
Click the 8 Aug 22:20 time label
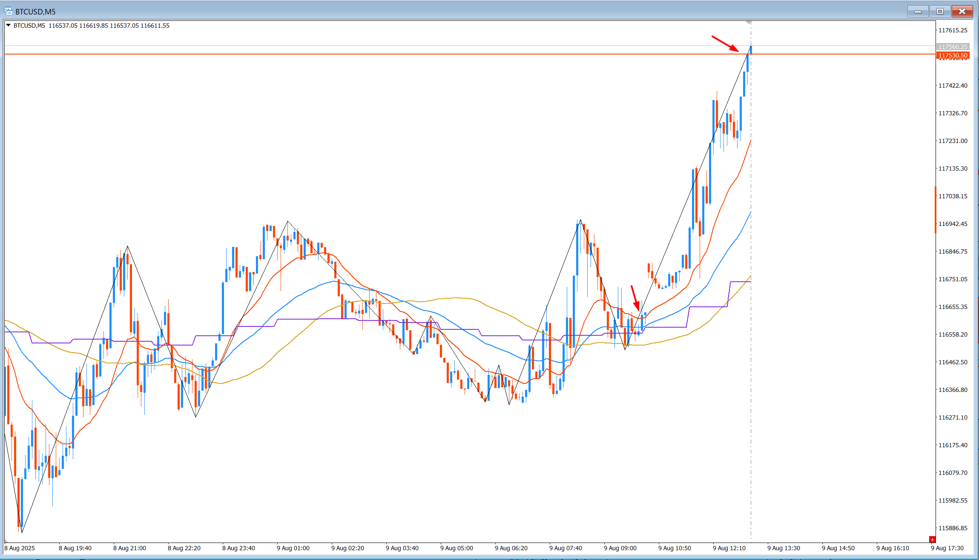(184, 548)
